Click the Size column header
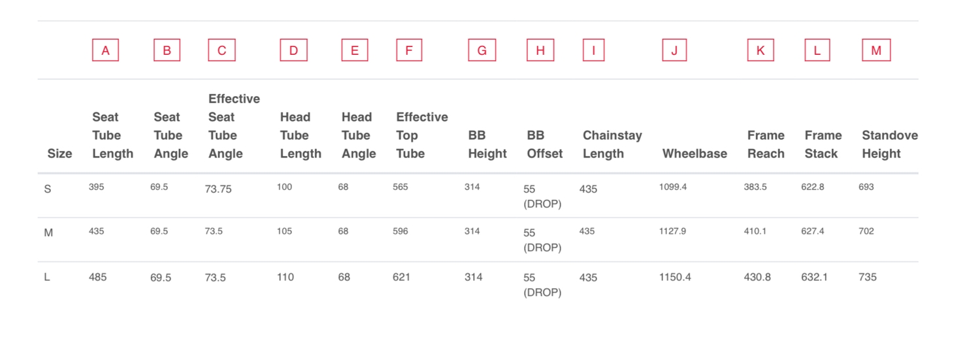 point(59,153)
